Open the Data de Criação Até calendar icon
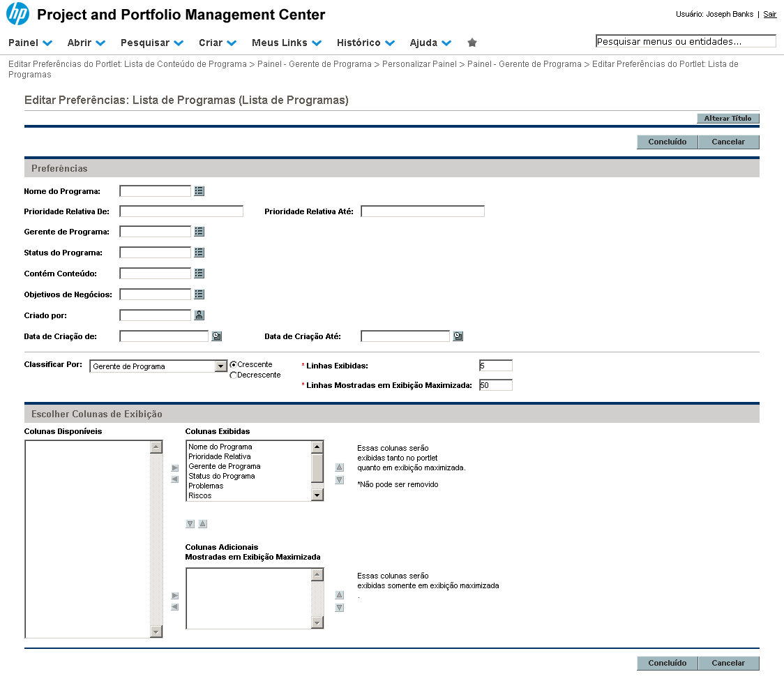This screenshot has width=784, height=688. click(x=458, y=336)
